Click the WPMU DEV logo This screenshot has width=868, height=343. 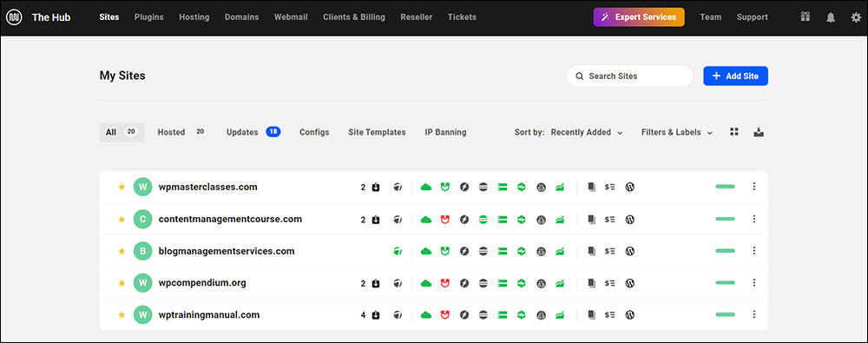[x=14, y=17]
